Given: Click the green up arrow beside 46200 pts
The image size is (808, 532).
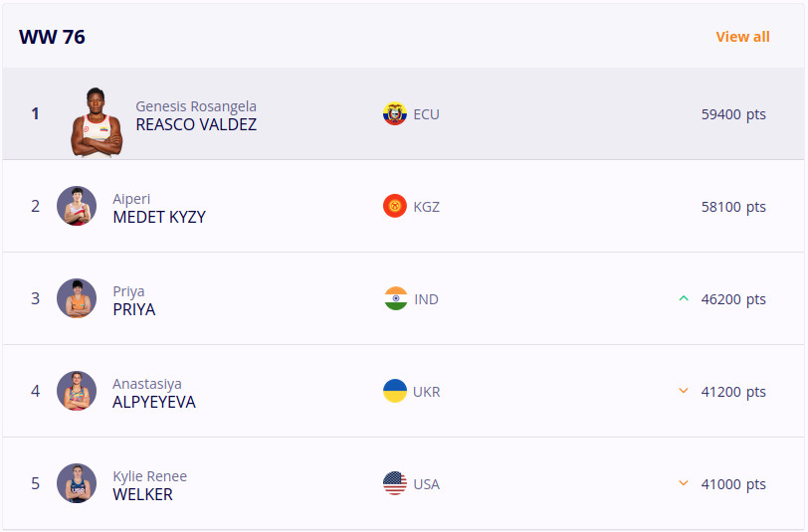Looking at the screenshot, I should click(x=684, y=298).
